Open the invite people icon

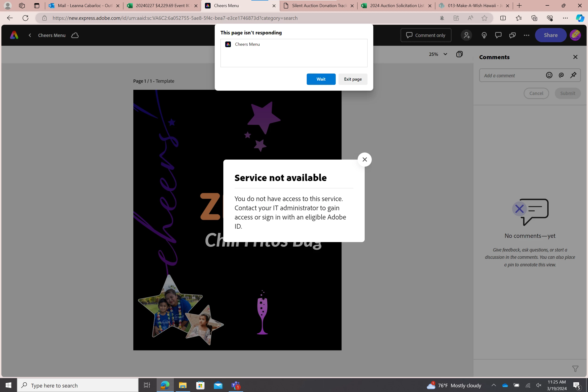click(x=466, y=35)
